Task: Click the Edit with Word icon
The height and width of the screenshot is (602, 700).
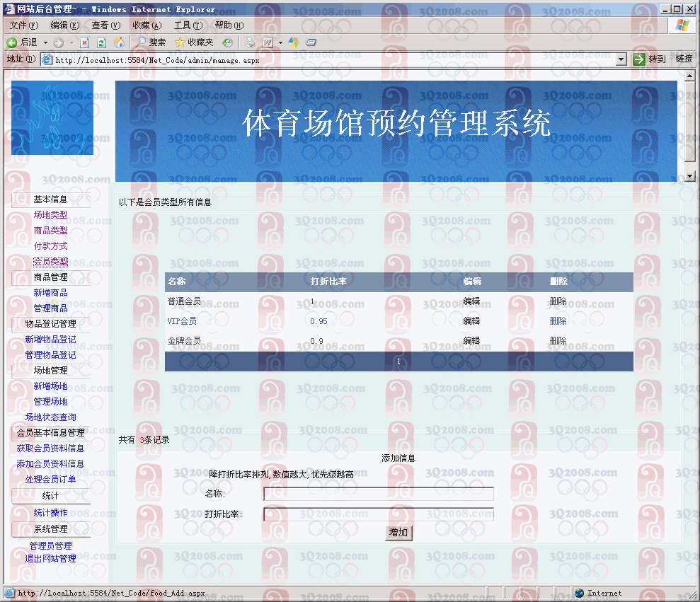Action: point(268,42)
